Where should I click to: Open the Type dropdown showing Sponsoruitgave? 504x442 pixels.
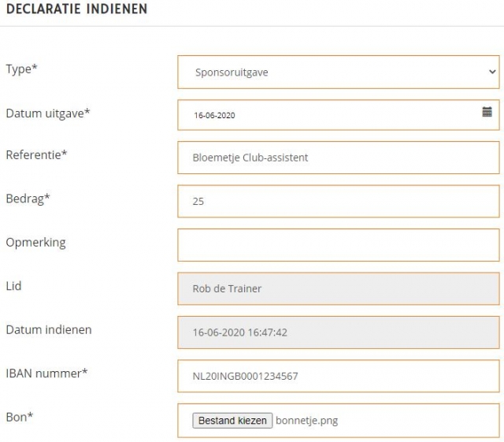click(338, 72)
